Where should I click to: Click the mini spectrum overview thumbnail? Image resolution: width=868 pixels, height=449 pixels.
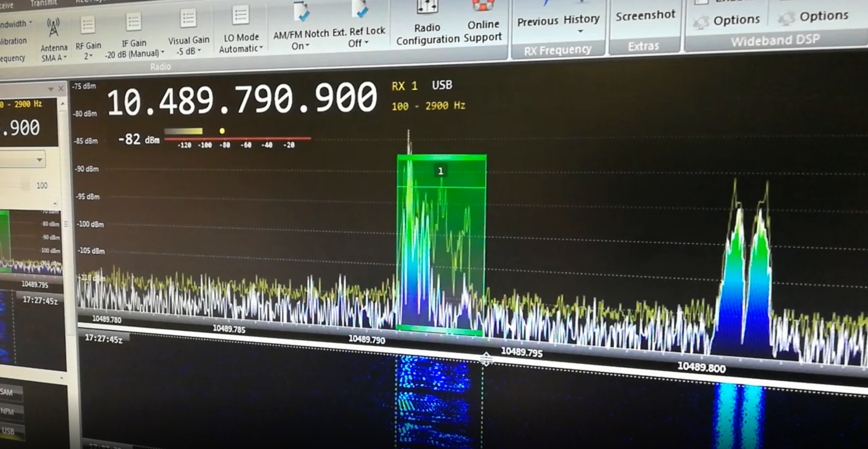coord(30,241)
